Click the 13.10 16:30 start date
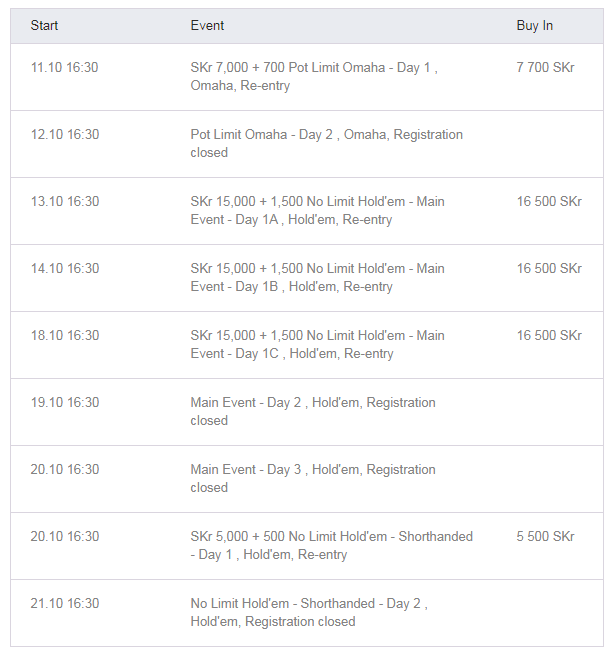Screen dimensions: 611x654 (64, 202)
